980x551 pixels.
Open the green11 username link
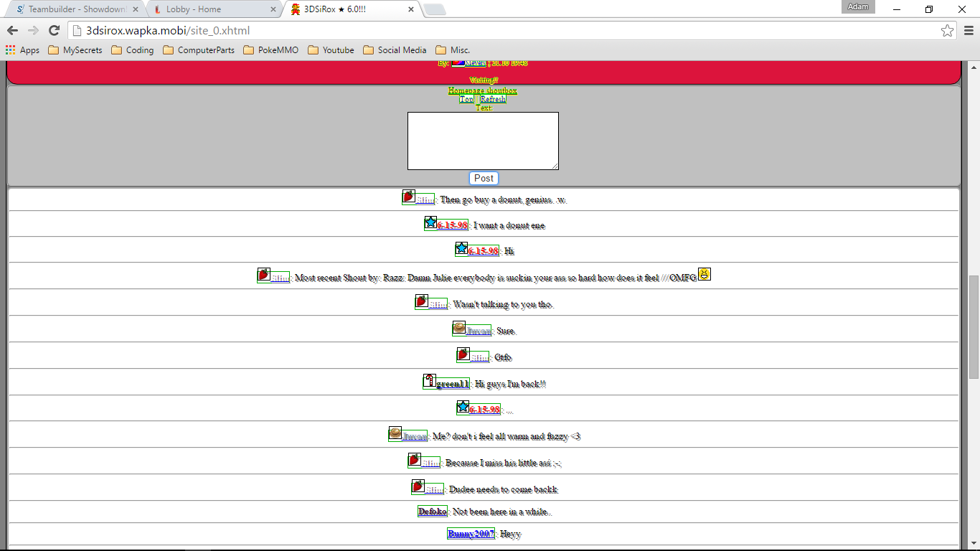(x=452, y=384)
